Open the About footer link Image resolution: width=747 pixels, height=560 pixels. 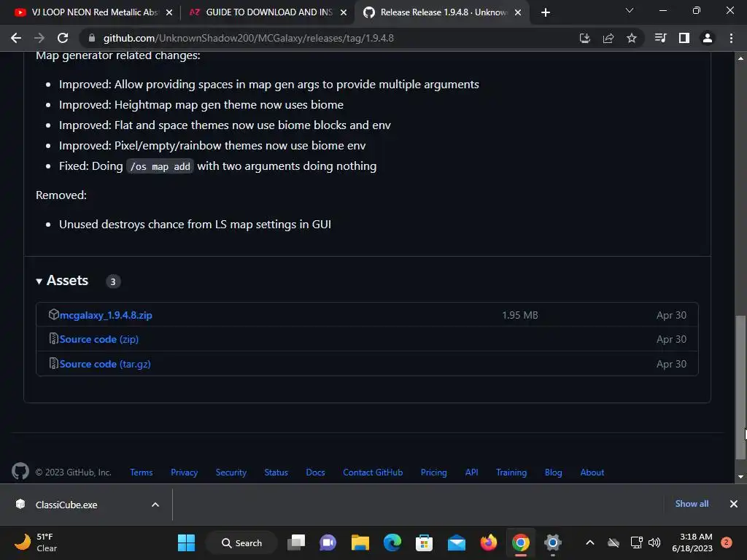click(x=592, y=472)
